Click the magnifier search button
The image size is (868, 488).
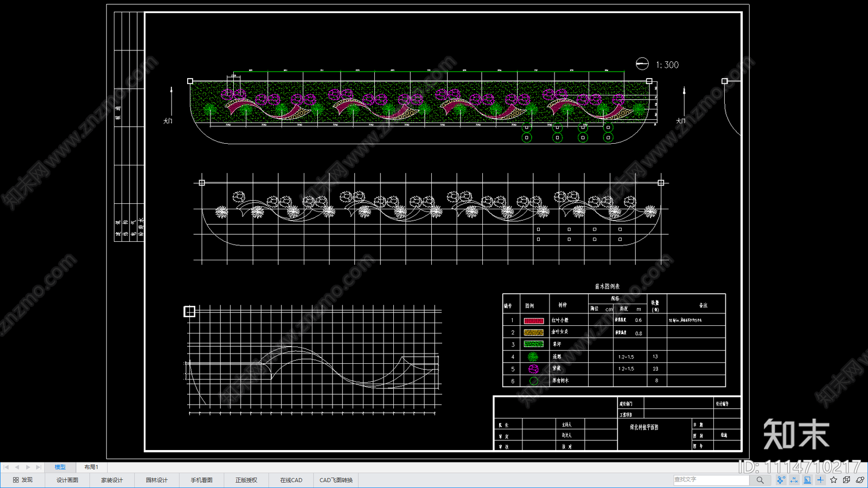click(x=760, y=480)
